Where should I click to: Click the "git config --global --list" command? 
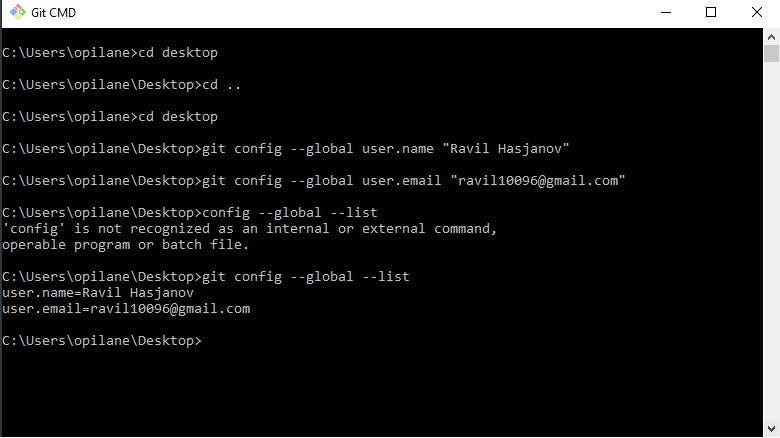306,276
